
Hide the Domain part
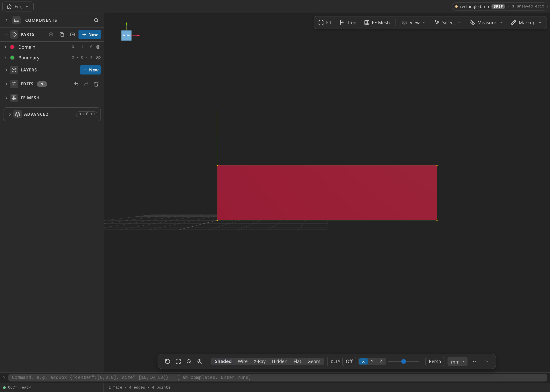[98, 47]
